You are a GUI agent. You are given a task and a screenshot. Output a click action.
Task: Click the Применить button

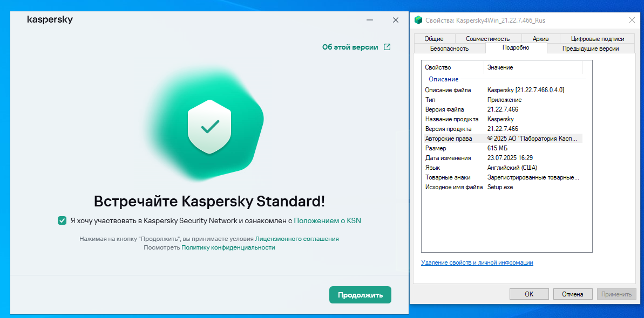616,294
